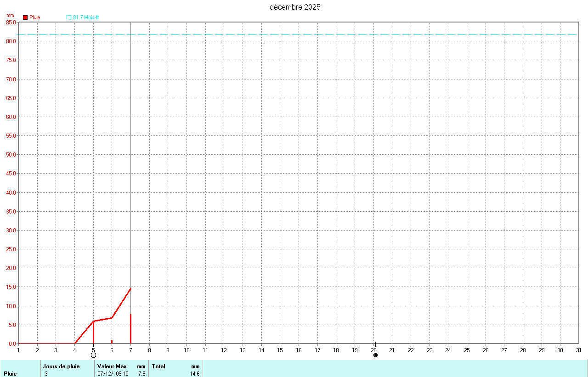Click the 85.0 label on the y-axis

pos(11,22)
